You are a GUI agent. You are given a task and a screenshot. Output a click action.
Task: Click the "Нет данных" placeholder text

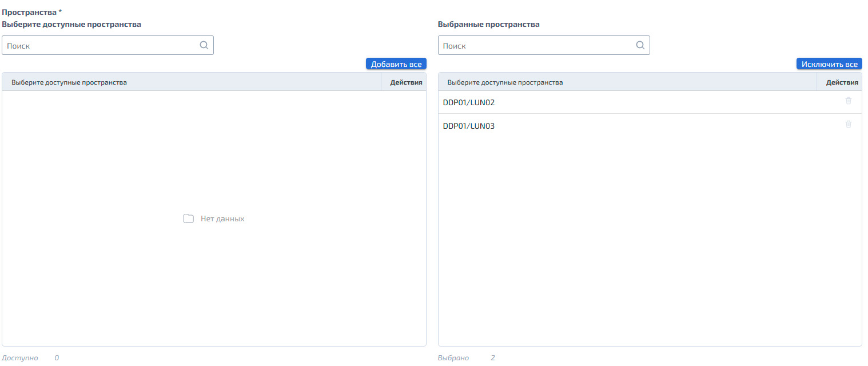[x=222, y=218]
